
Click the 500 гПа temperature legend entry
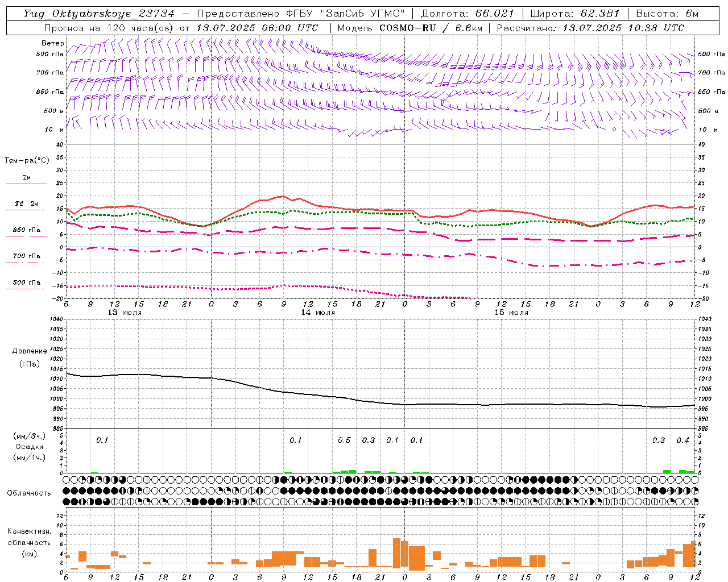[26, 285]
